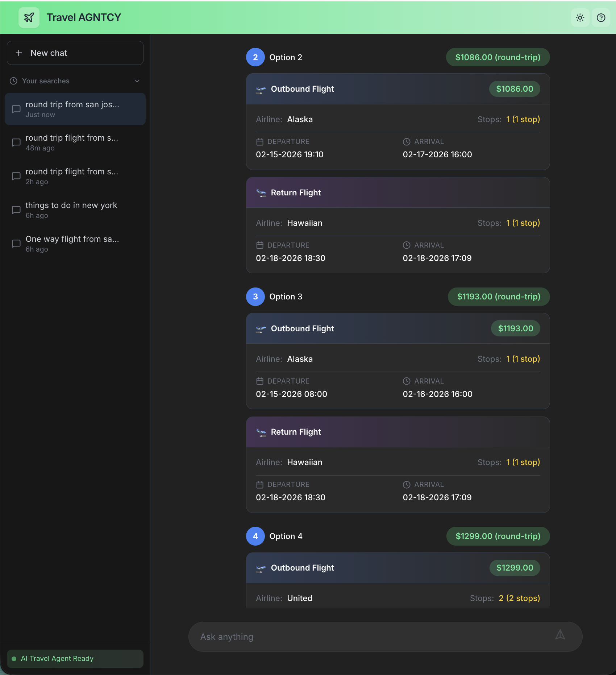Open 'round trip from san jos...' search
The height and width of the screenshot is (675, 616).
click(x=75, y=109)
